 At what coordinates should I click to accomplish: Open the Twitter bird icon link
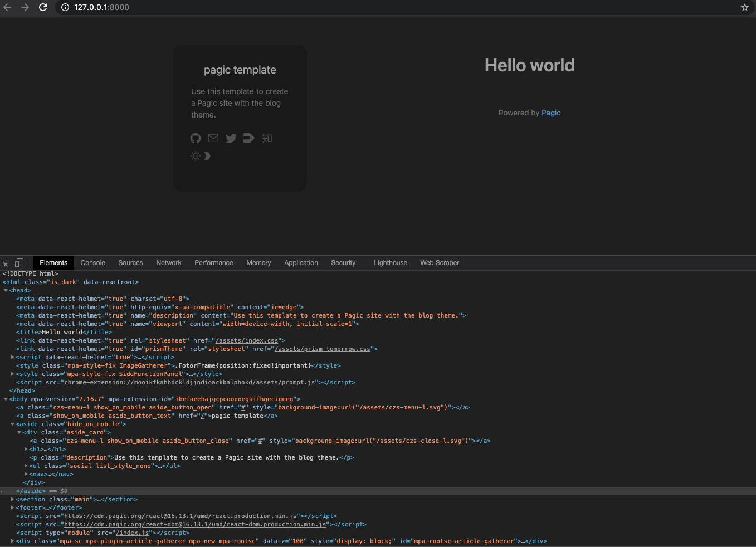point(231,138)
